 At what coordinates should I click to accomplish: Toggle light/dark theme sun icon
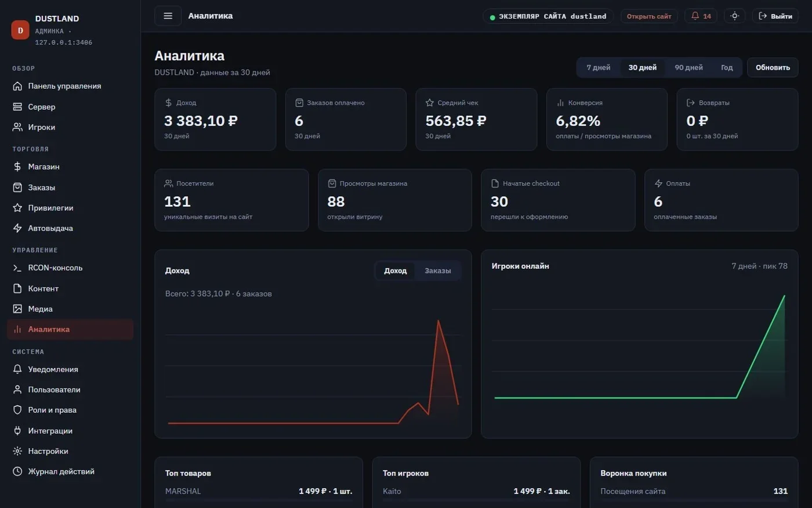tap(734, 16)
